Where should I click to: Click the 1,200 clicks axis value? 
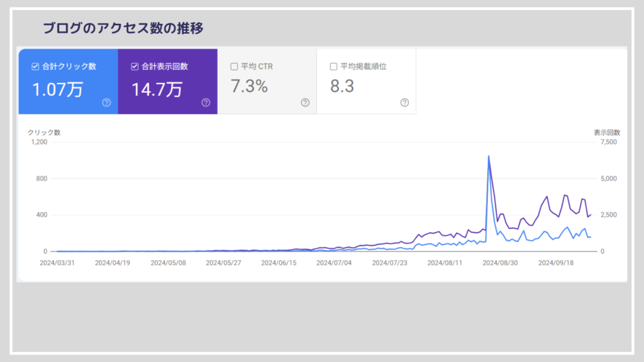(x=40, y=143)
